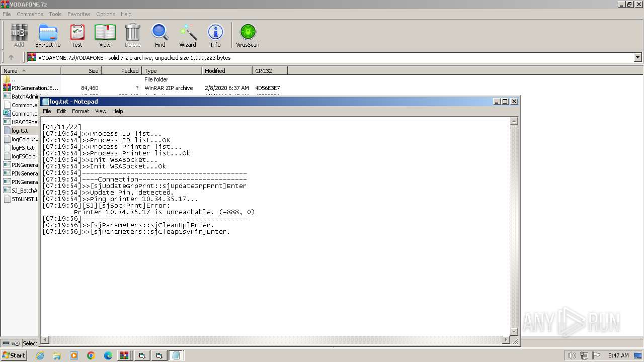Switch to Notepad taskbar button
This screenshot has width=644, height=362.
[176, 355]
